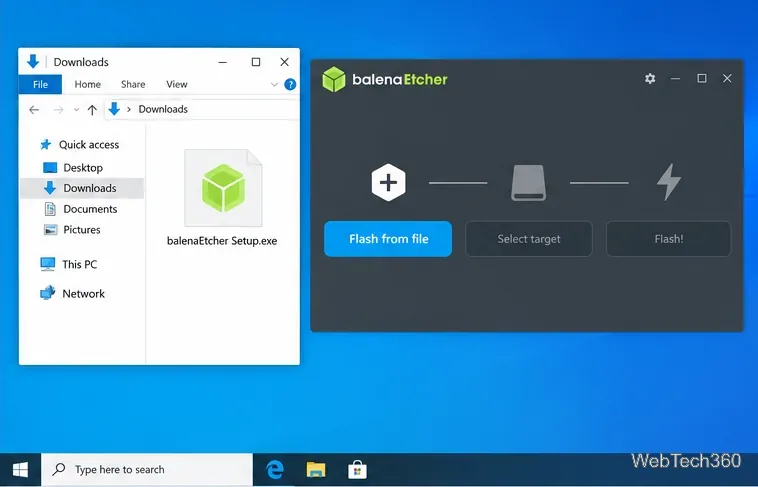This screenshot has height=487, width=758.
Task: Open recent locations dropdown arrow
Action: [x=76, y=110]
